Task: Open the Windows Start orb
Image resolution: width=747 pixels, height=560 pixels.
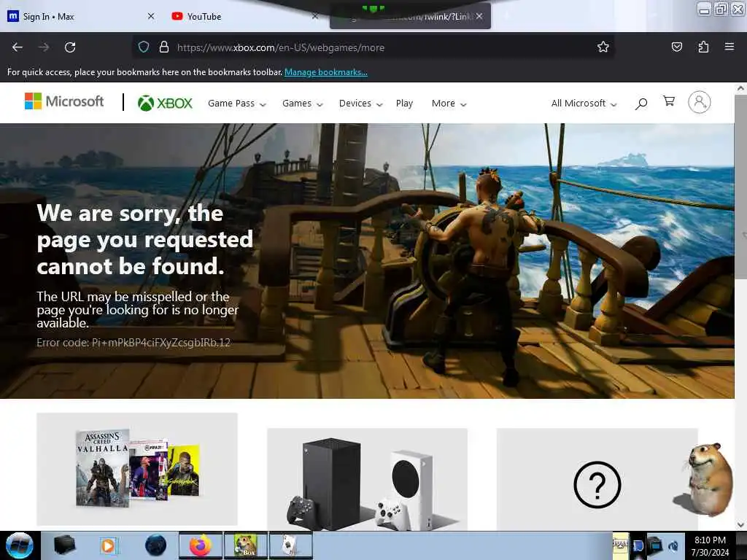Action: 20,545
